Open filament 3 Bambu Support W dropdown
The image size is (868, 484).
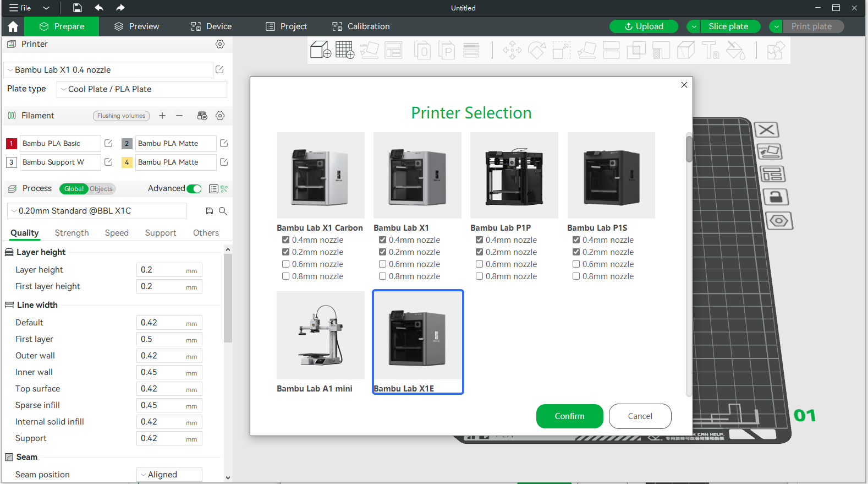click(61, 162)
